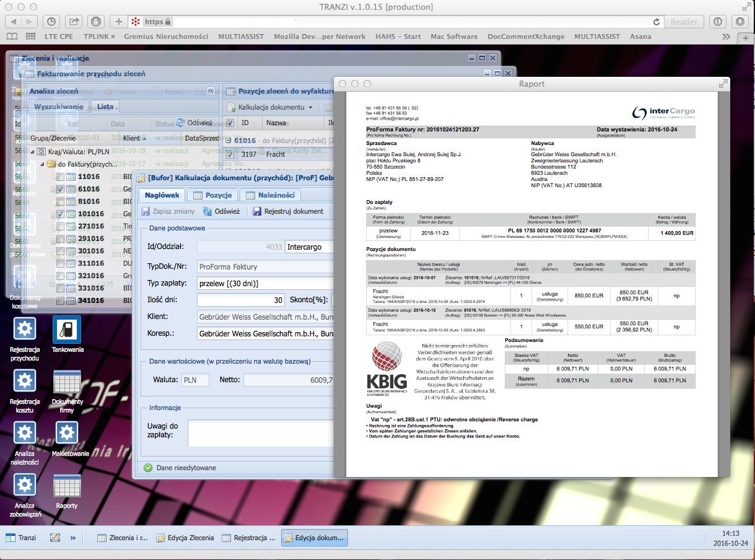
Task: Open the Rejestracja kosztu desktop icon
Action: (24, 381)
